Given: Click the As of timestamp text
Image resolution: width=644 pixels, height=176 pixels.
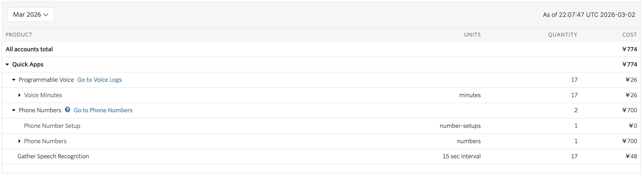Looking at the screenshot, I should [x=589, y=15].
